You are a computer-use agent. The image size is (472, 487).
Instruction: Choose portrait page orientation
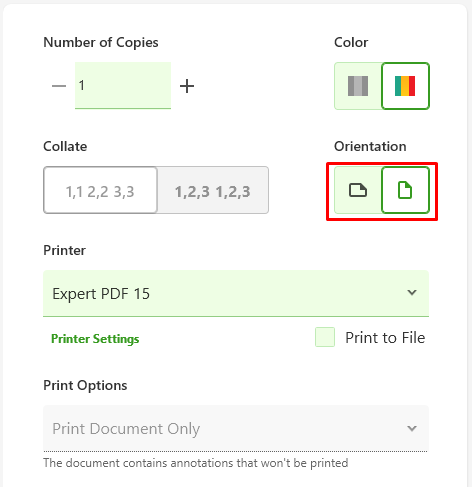coord(405,190)
